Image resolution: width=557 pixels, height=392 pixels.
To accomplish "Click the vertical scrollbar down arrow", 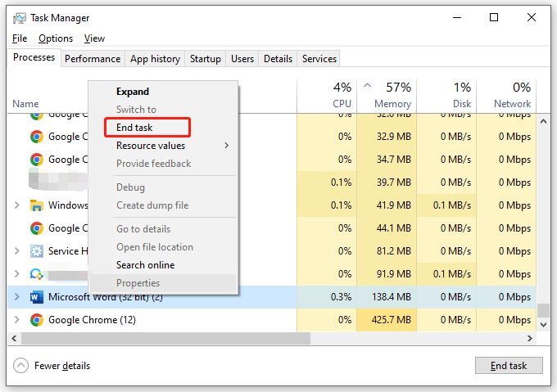I will click(544, 325).
